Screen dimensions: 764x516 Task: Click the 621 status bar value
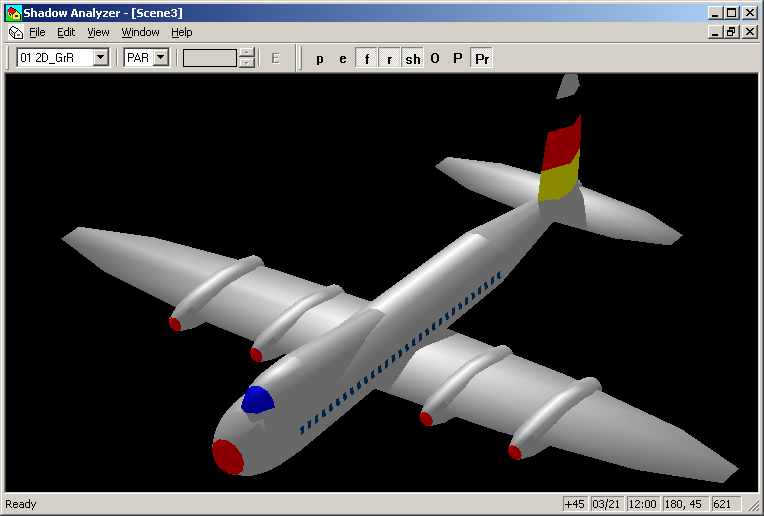tap(726, 504)
